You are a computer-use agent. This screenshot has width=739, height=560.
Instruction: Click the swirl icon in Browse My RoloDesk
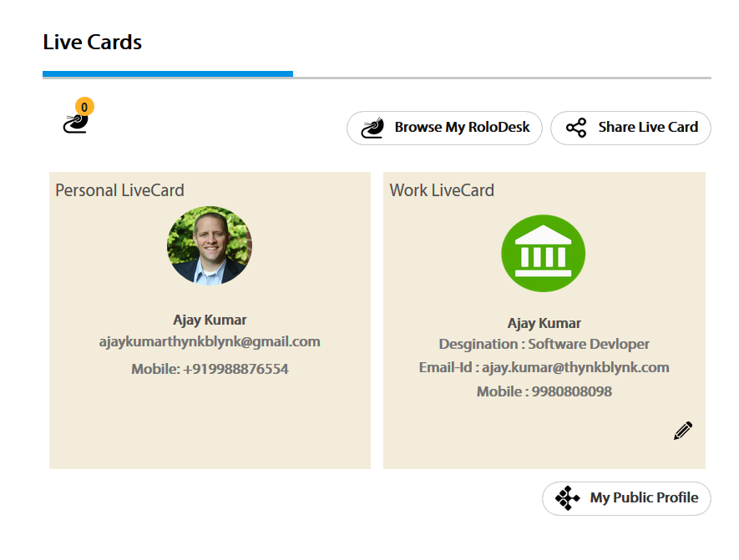pyautogui.click(x=372, y=128)
